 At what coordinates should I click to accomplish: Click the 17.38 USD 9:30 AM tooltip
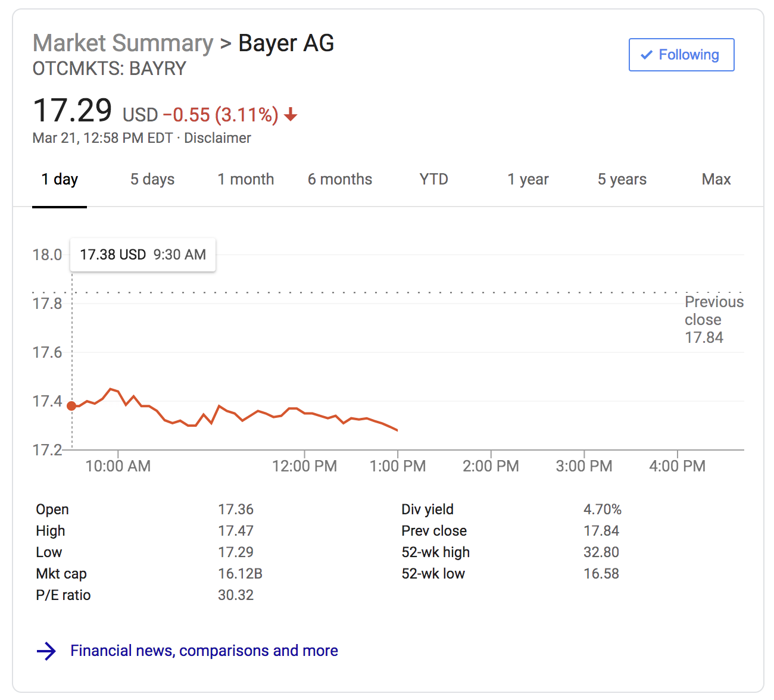tap(143, 255)
